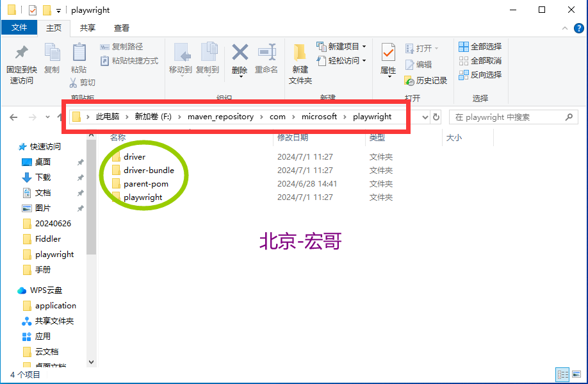Select the View (查看) ribbon tab
Viewport: 588px width, 384px height.
point(122,28)
